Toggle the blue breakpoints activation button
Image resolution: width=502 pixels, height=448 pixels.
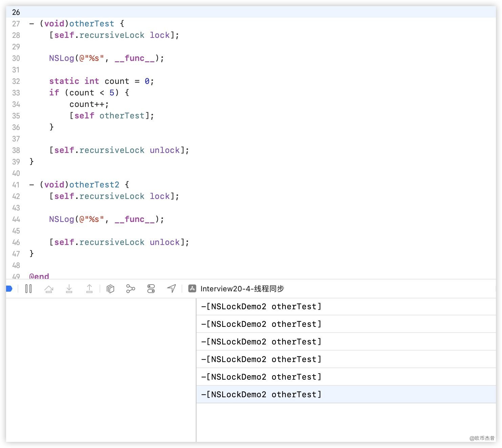(9, 289)
